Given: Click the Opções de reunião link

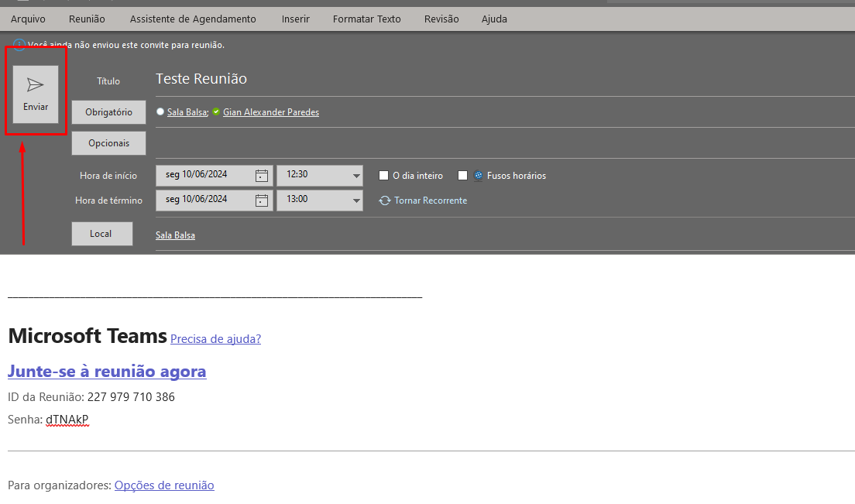Looking at the screenshot, I should [164, 485].
